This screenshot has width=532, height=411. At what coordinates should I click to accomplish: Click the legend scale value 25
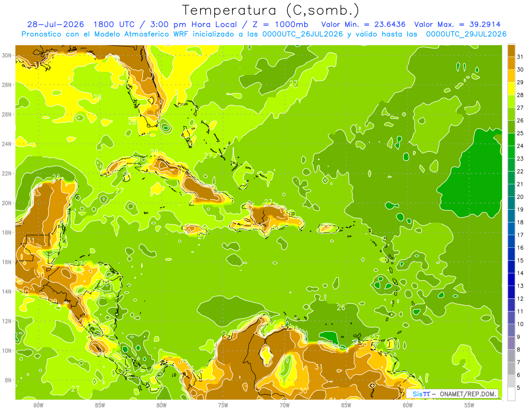pyautogui.click(x=520, y=133)
